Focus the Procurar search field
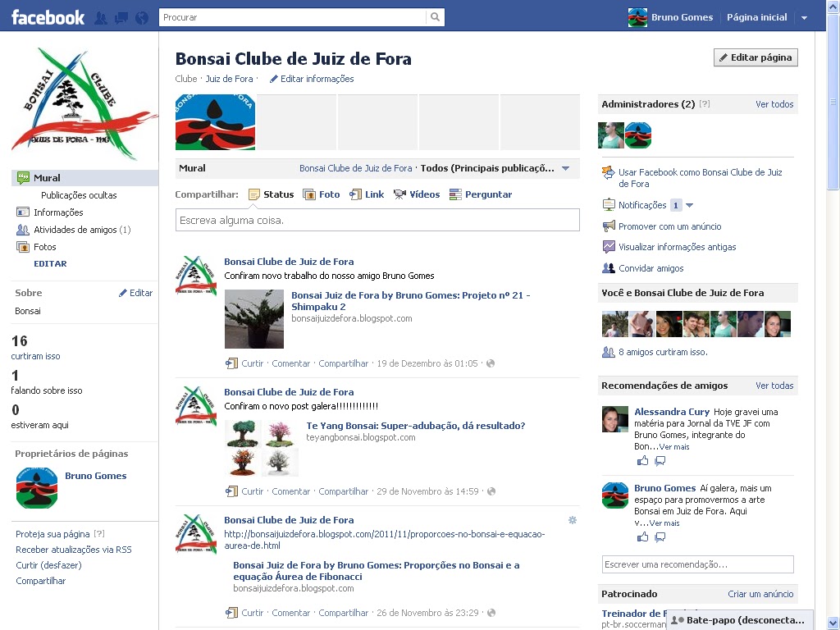The image size is (840, 630). [x=293, y=17]
